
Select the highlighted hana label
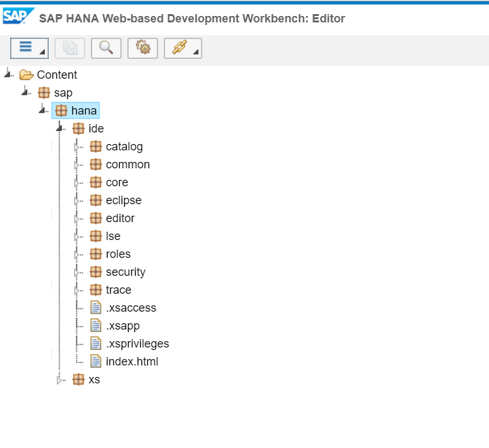point(84,111)
